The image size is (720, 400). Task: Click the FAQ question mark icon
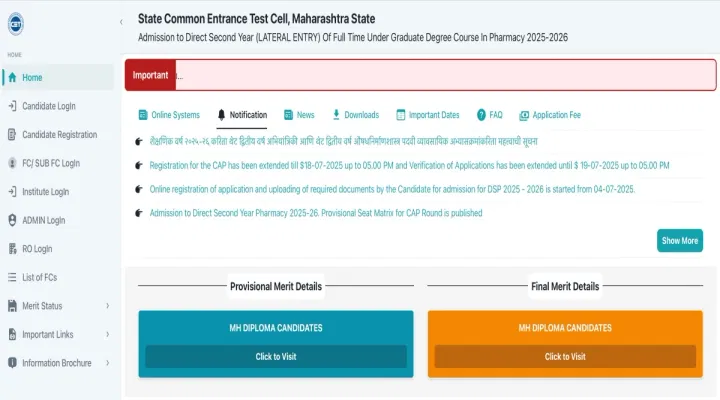(x=481, y=115)
